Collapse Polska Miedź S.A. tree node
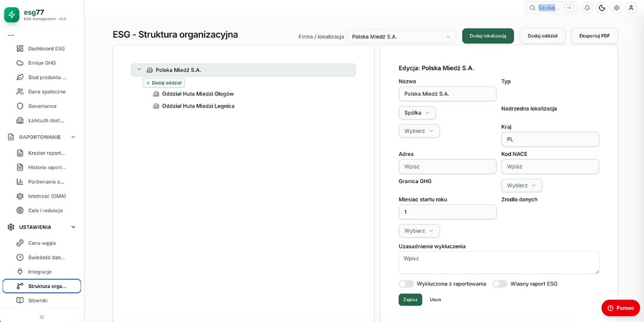The height and width of the screenshot is (322, 644). click(139, 69)
